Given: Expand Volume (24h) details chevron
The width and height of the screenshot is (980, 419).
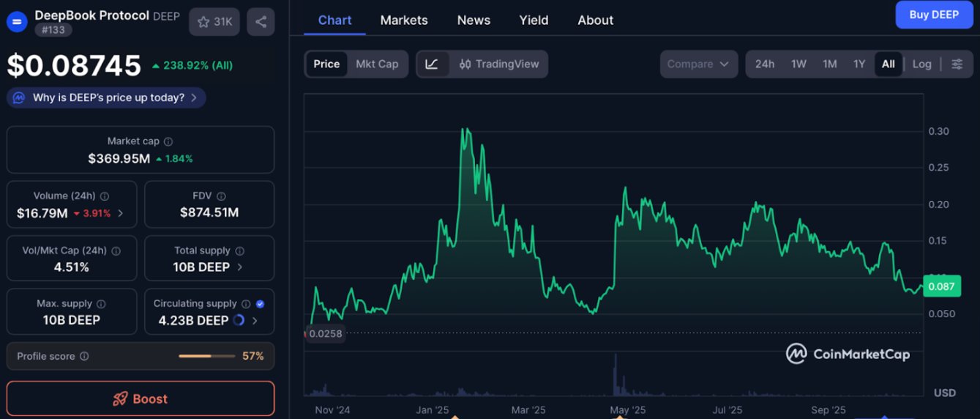Looking at the screenshot, I should [x=121, y=214].
